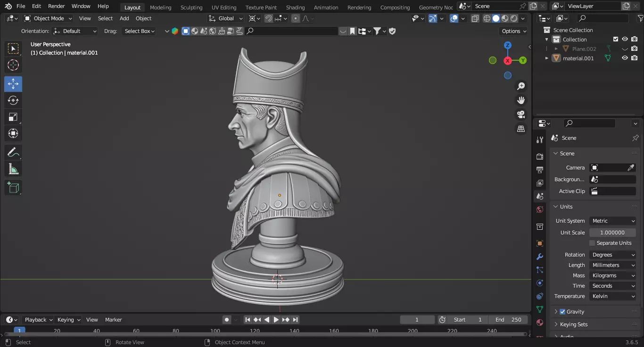The image size is (644, 347).
Task: Toggle Collection exclude checkbox in outliner
Action: pos(615,39)
